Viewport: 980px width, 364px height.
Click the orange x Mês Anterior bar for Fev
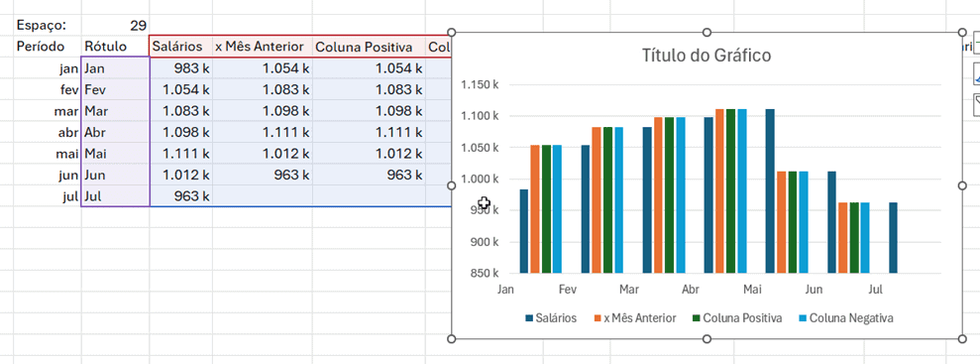point(597,200)
